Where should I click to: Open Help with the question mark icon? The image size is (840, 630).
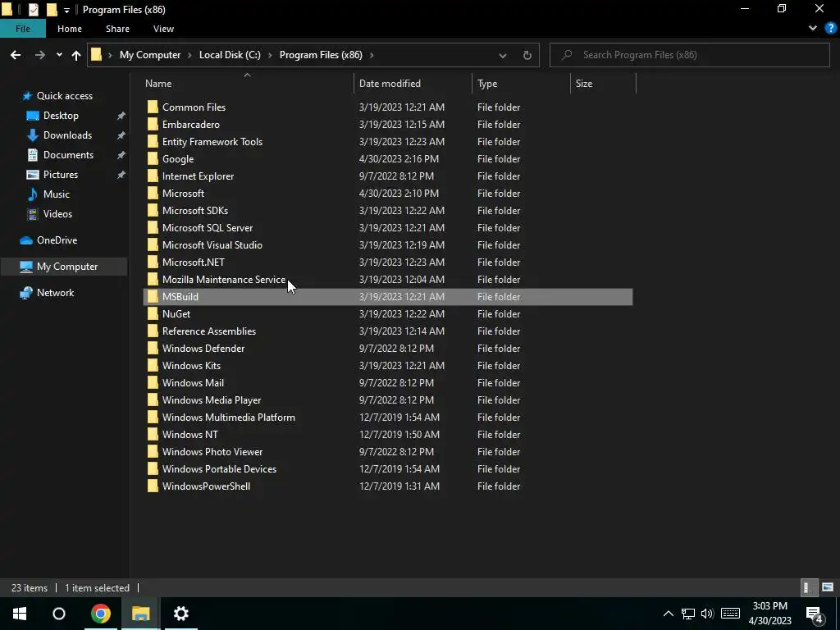[831, 29]
